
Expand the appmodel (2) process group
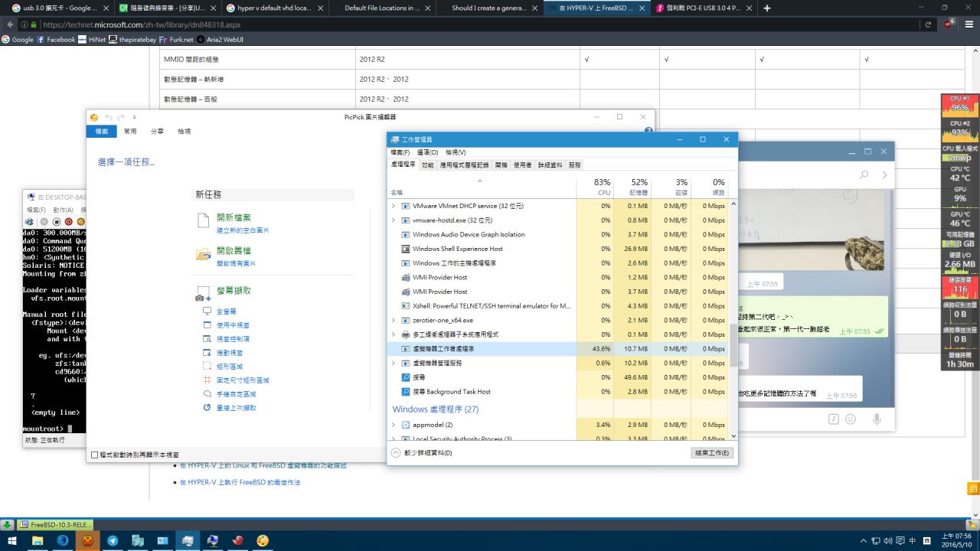[x=394, y=425]
